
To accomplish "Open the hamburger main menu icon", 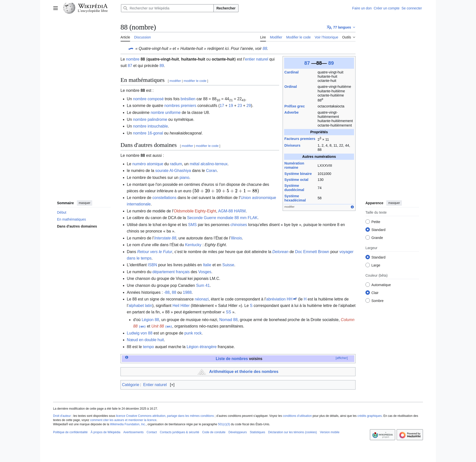I will [x=56, y=8].
